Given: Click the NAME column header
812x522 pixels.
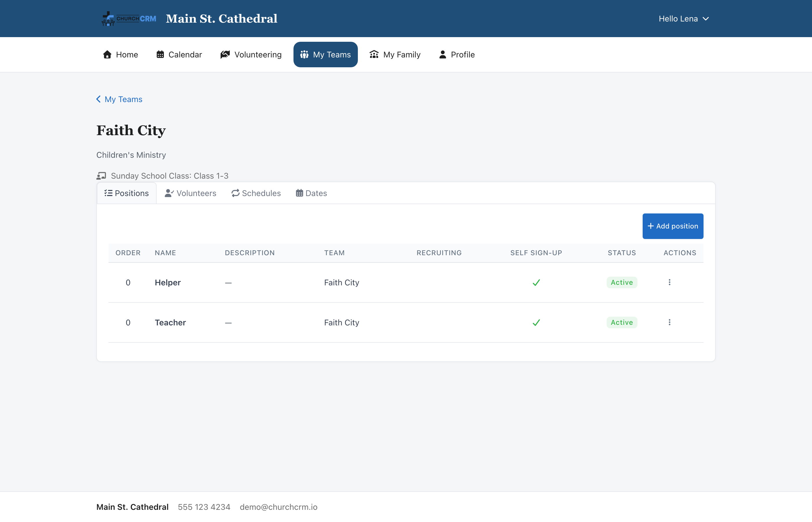Looking at the screenshot, I should (x=165, y=253).
